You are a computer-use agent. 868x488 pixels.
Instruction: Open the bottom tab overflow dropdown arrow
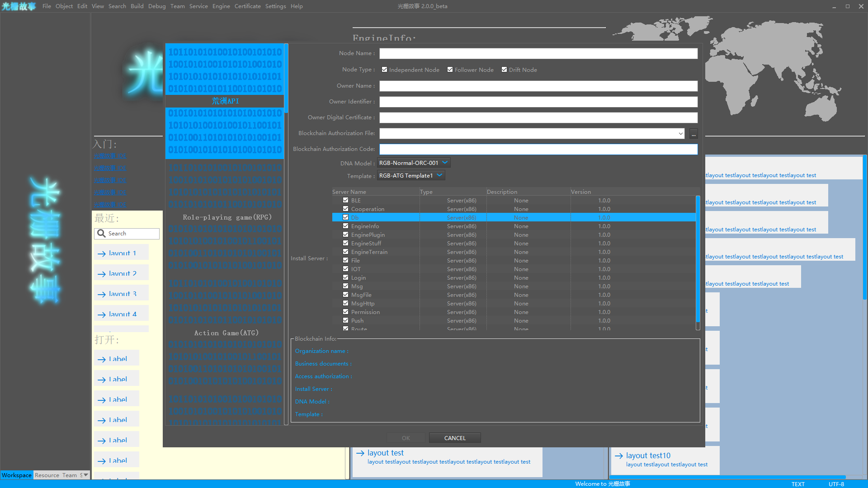coord(85,475)
